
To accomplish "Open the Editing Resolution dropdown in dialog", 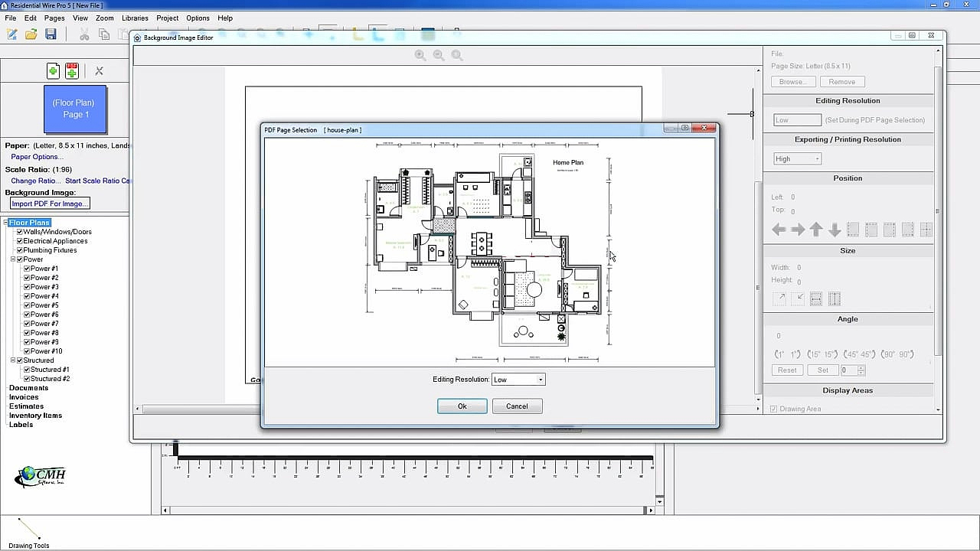I will pyautogui.click(x=518, y=380).
